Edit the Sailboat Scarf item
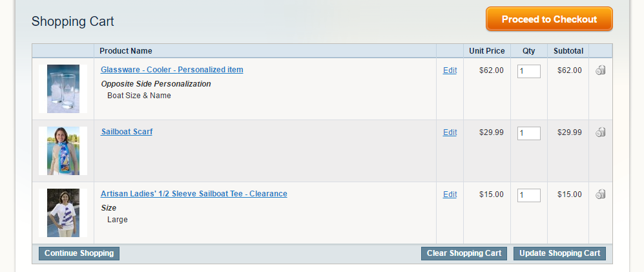644x272 pixels. tap(450, 132)
